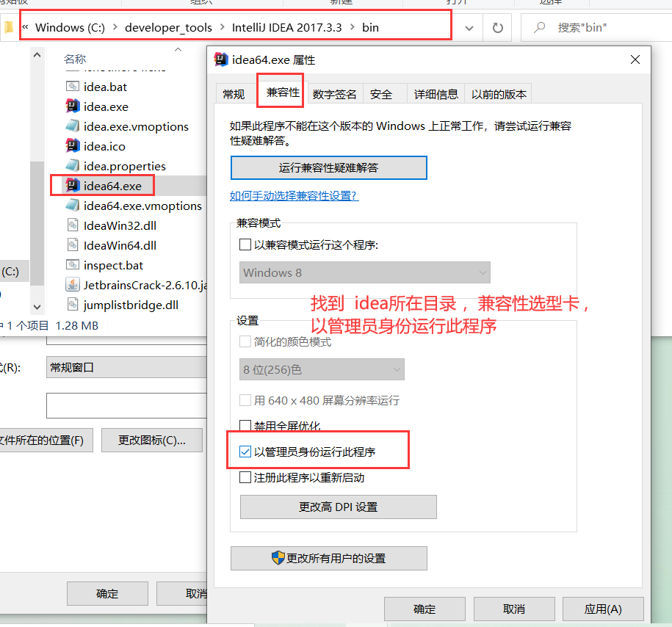This screenshot has height=627, width=672.
Task: Click the IntelliJ IDEA 2017.3.3 breadcrumb segment
Action: click(286, 27)
